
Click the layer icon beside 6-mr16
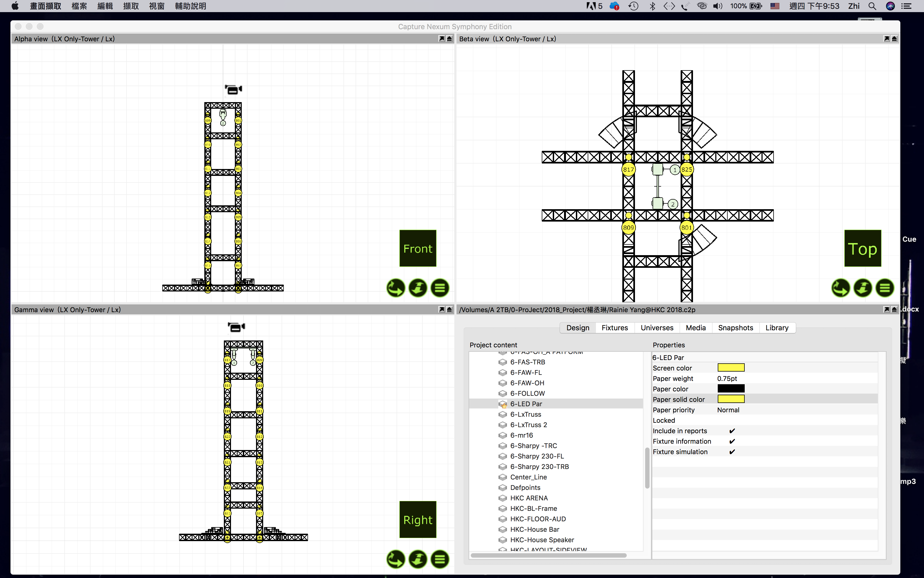tap(502, 435)
